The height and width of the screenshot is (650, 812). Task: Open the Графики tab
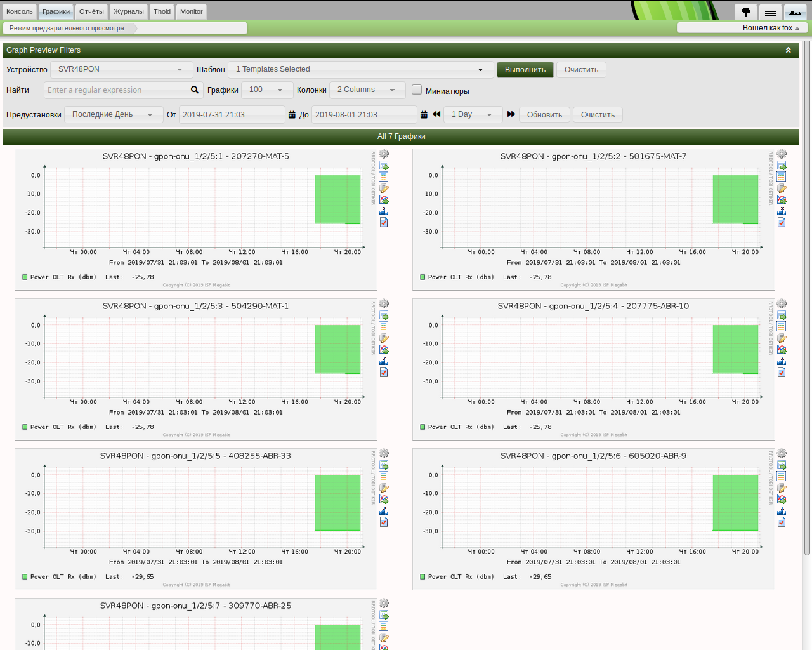pos(56,11)
